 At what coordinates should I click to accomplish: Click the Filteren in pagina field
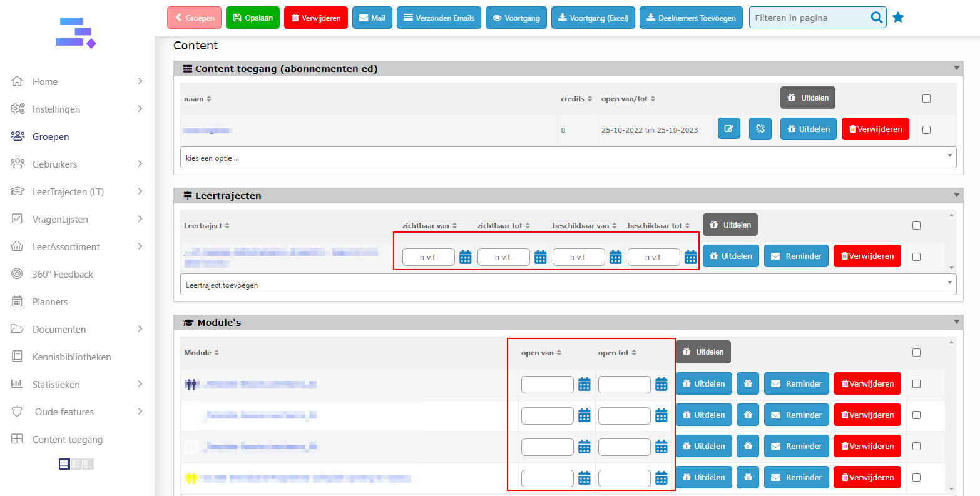809,18
